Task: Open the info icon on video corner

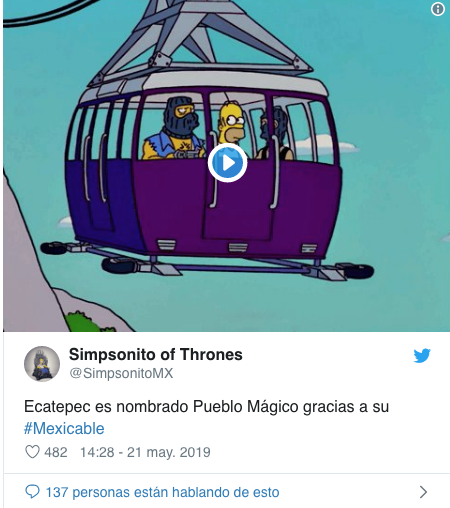Action: click(x=438, y=9)
